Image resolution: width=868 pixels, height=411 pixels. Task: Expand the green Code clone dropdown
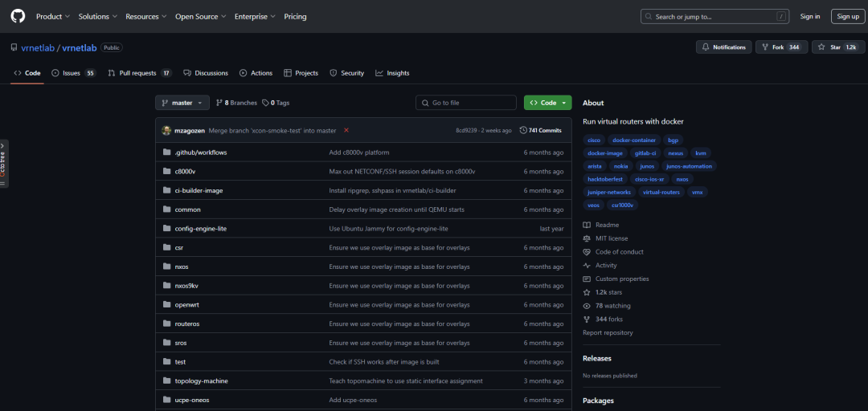(548, 103)
